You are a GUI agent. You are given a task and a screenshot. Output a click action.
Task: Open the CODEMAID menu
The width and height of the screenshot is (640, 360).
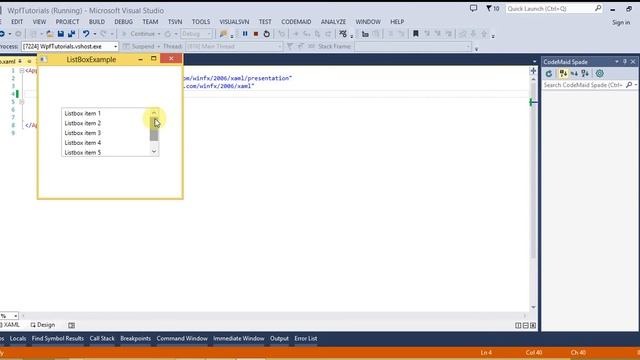click(296, 22)
